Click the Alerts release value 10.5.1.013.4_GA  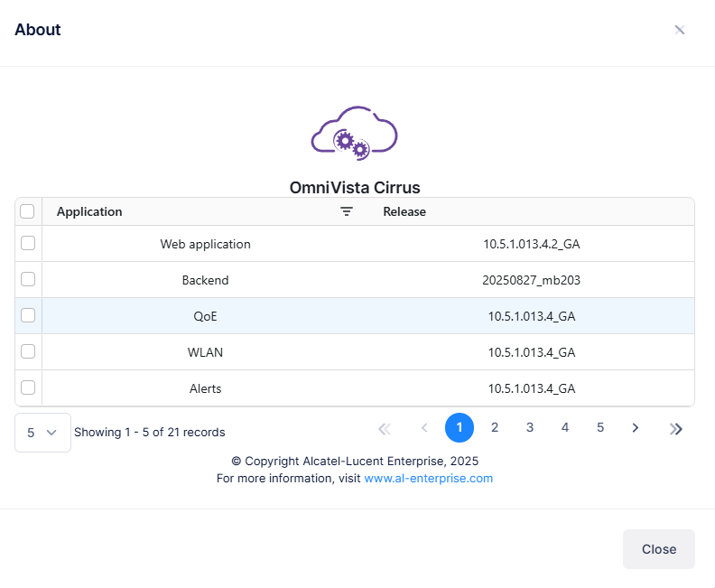point(532,388)
